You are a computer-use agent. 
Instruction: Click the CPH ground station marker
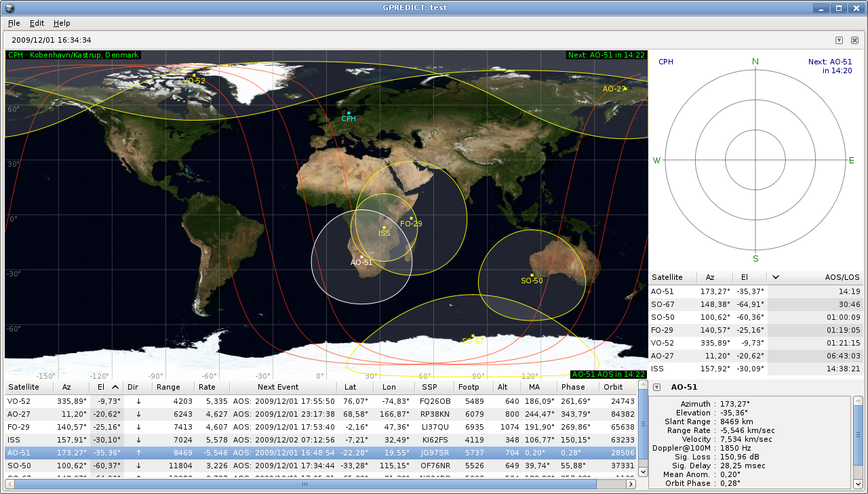(x=348, y=113)
